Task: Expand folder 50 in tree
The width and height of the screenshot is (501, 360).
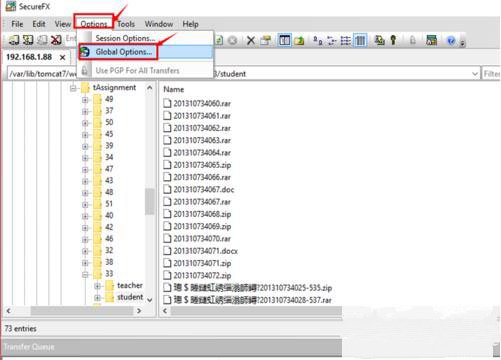Action: [x=85, y=123]
